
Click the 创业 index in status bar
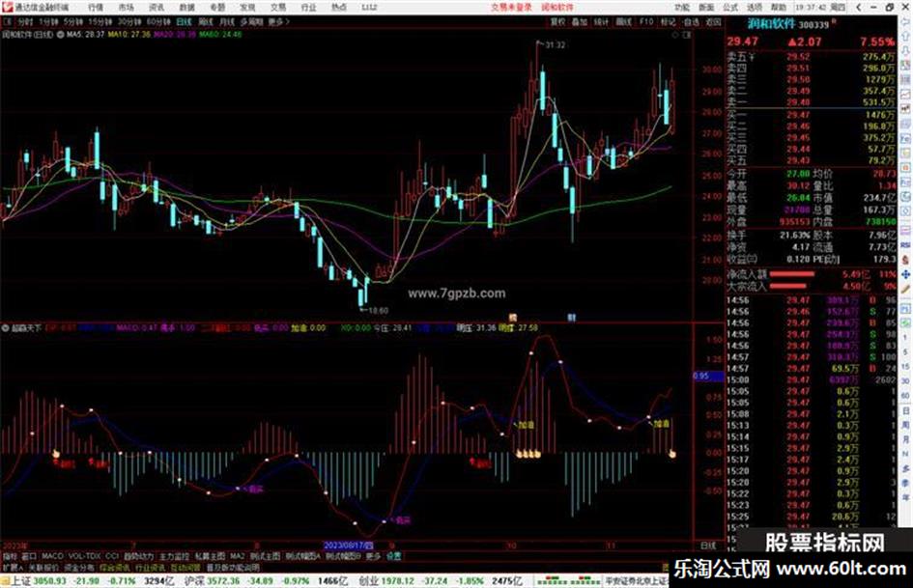pos(368,581)
